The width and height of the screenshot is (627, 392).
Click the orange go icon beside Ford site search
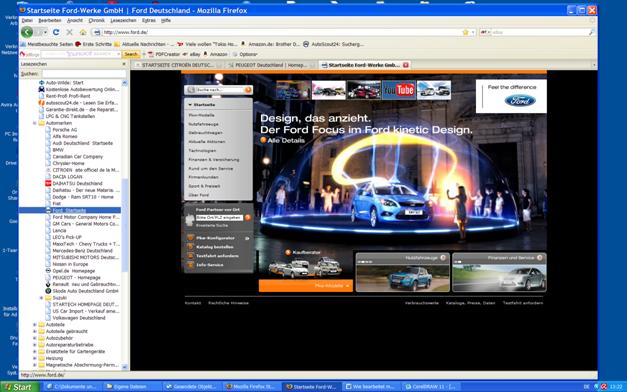(248, 90)
